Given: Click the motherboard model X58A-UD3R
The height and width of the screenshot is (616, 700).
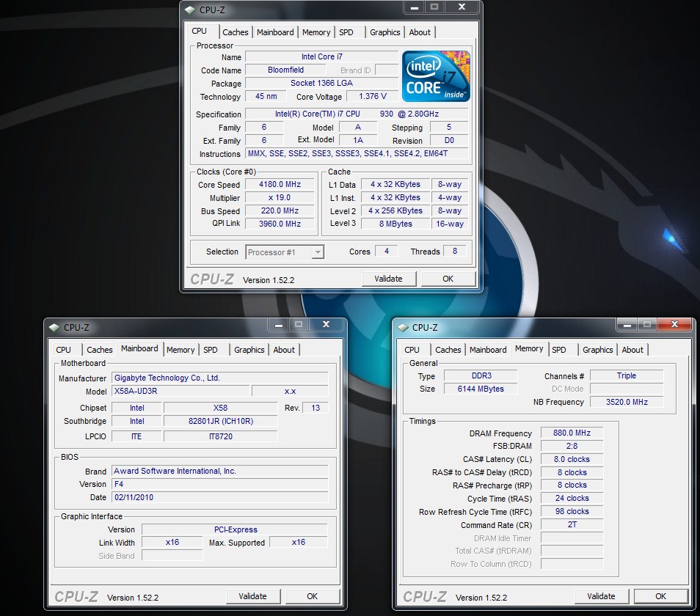Looking at the screenshot, I should click(x=181, y=391).
